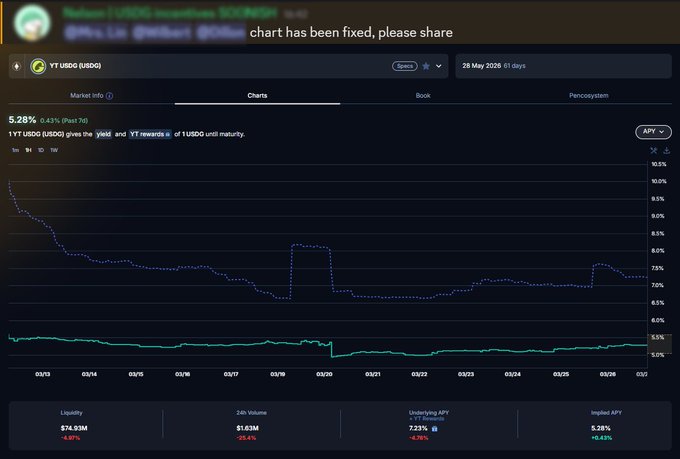Click the Specs button
The width and height of the screenshot is (680, 459).
click(x=404, y=66)
